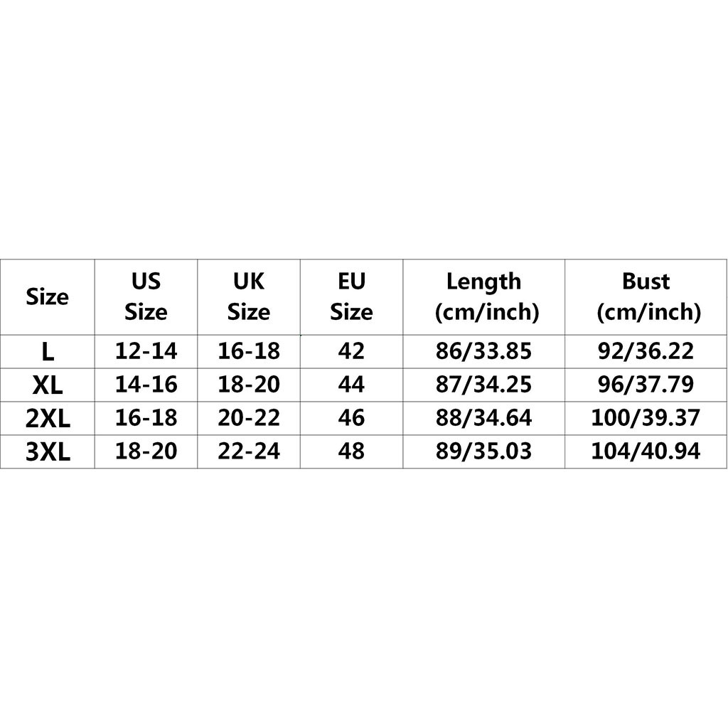Click the Bust (cm/inch) header
Image resolution: width=728 pixels, height=728 pixels.
coord(646,296)
